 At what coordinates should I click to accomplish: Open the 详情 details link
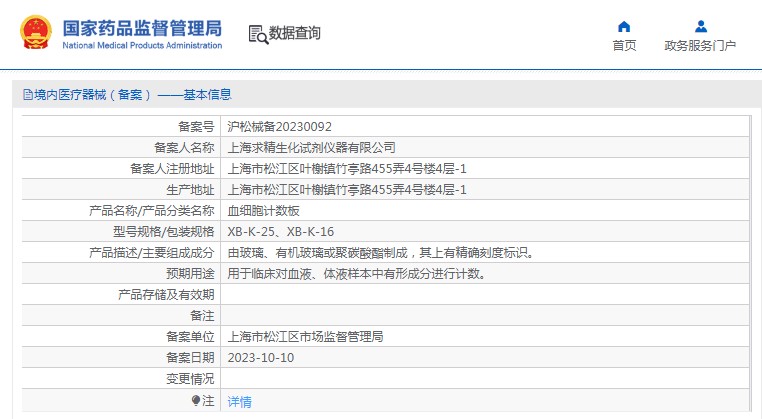[240, 402]
